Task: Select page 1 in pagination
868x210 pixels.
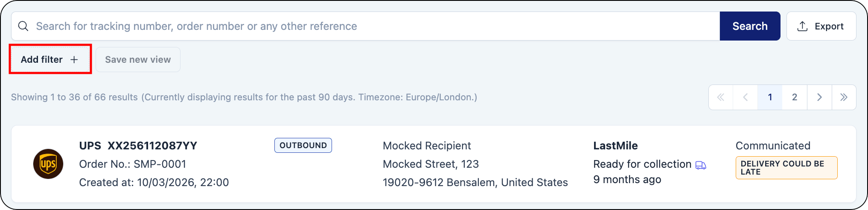Action: (770, 97)
